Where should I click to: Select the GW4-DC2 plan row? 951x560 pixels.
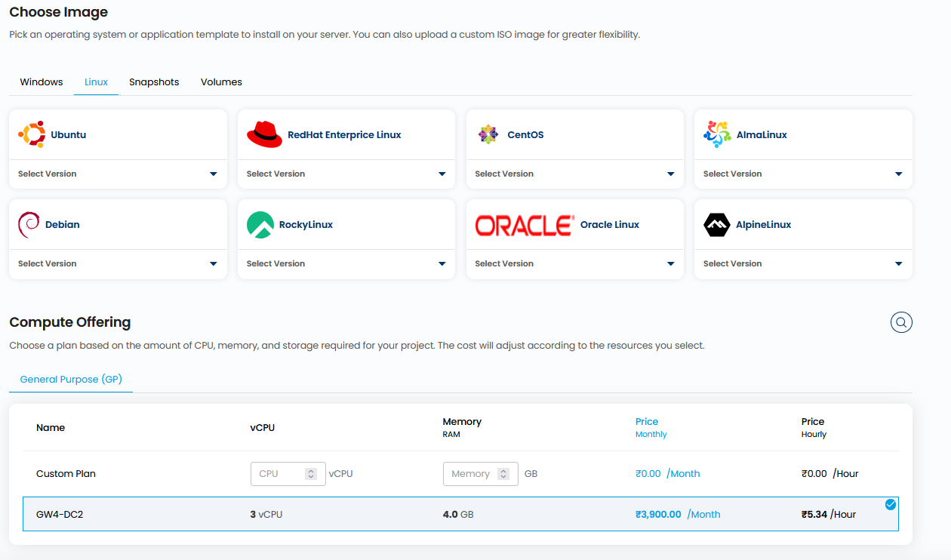point(460,514)
